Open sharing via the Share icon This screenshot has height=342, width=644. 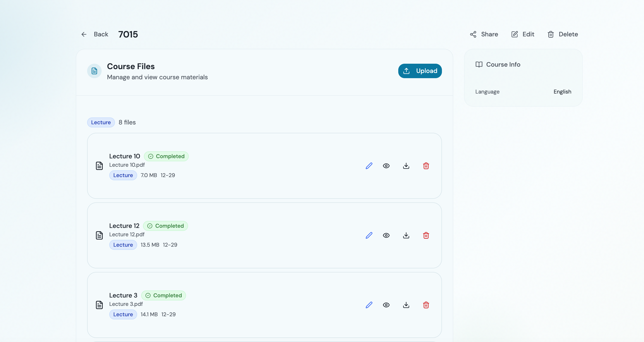473,34
